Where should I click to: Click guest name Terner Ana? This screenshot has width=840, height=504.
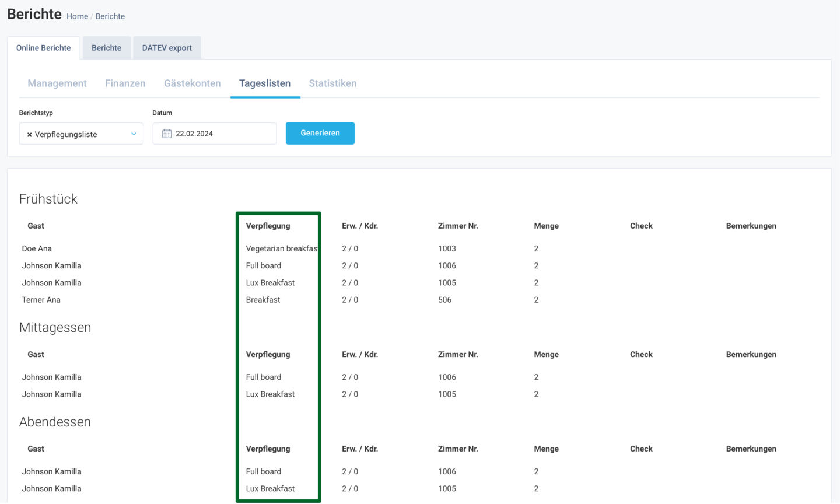41,300
